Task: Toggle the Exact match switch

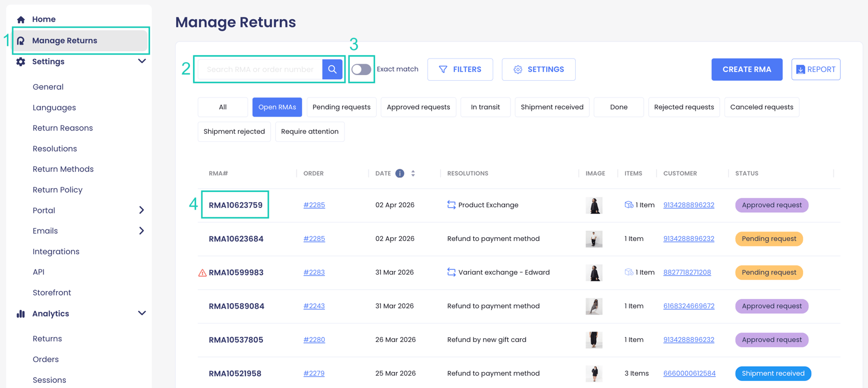Action: [361, 69]
